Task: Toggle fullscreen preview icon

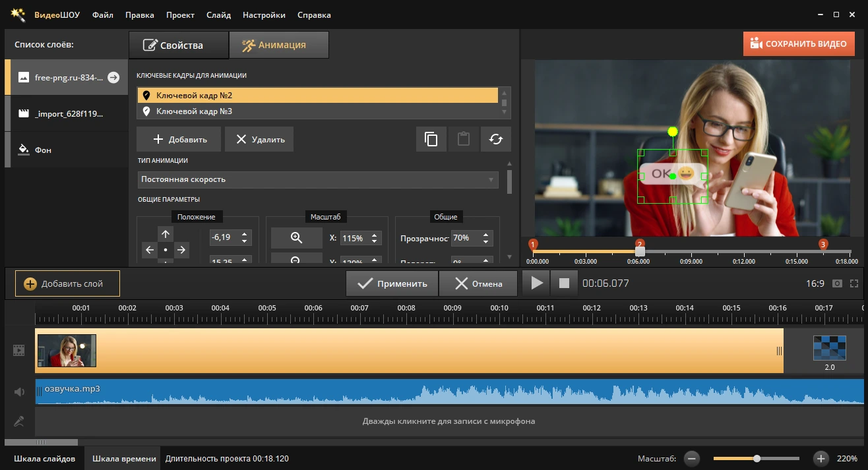Action: tap(854, 283)
